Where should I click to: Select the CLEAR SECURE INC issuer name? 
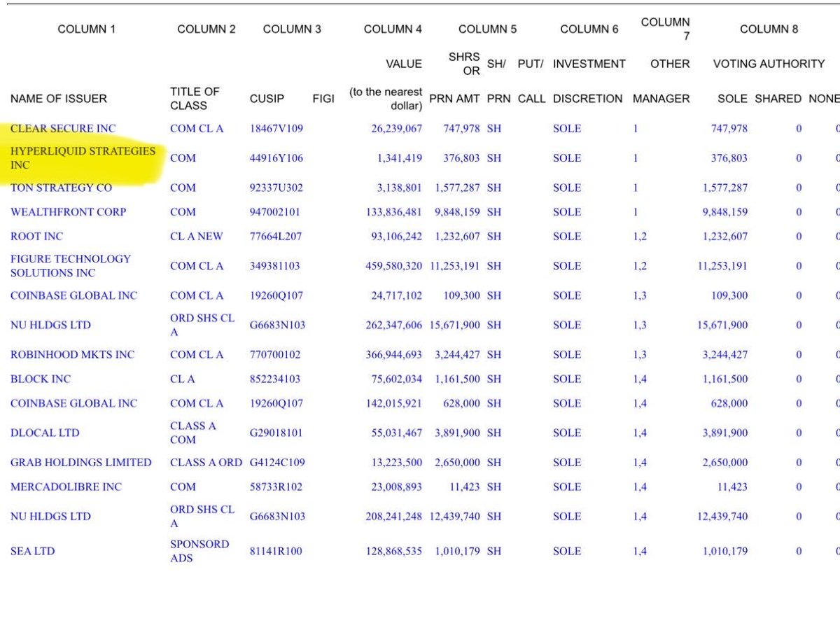(63, 129)
